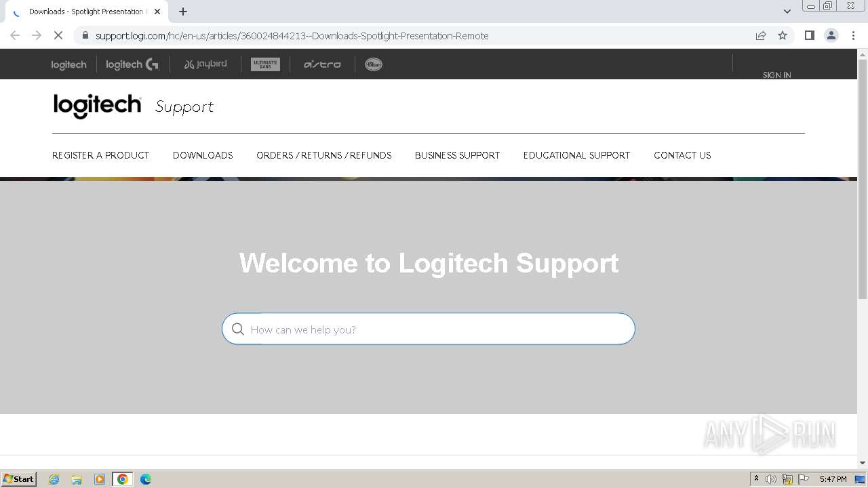This screenshot has width=868, height=488.
Task: Open the Ultimate Ears brand logo
Action: 265,64
